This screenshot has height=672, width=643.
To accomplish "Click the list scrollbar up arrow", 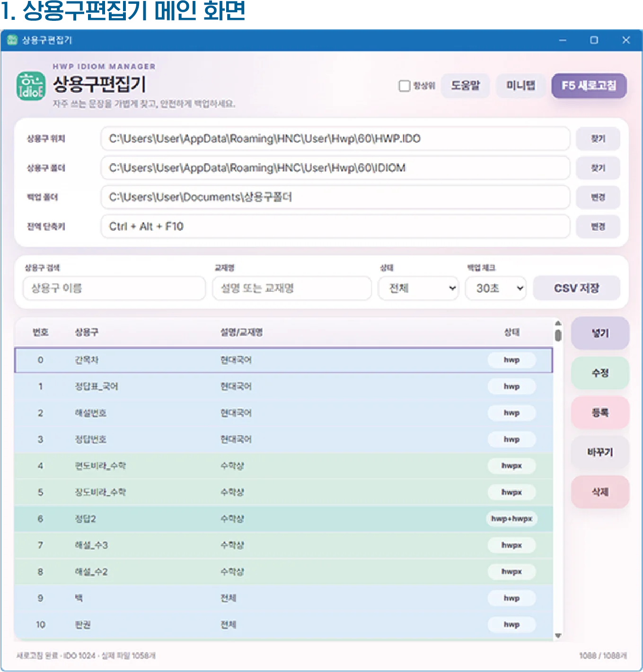I will coord(558,323).
